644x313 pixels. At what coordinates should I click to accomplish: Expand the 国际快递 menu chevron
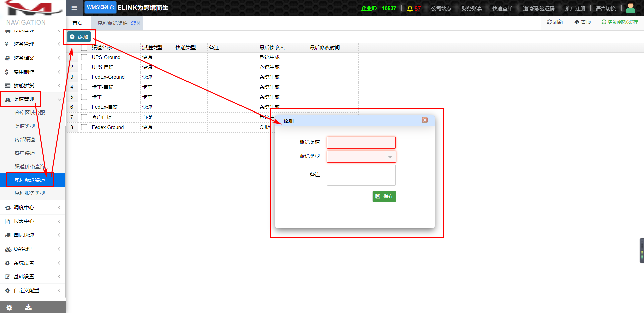59,235
